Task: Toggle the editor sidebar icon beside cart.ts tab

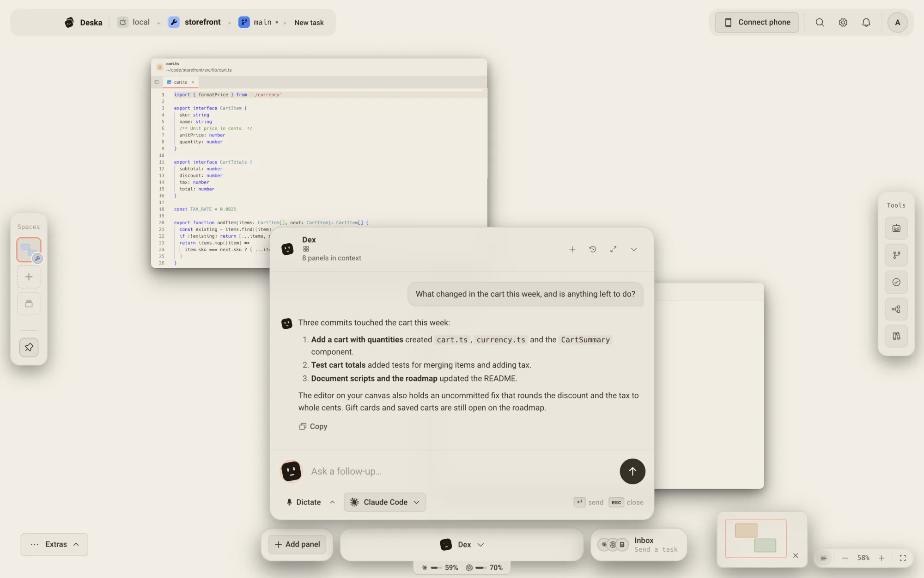Action: (x=157, y=82)
